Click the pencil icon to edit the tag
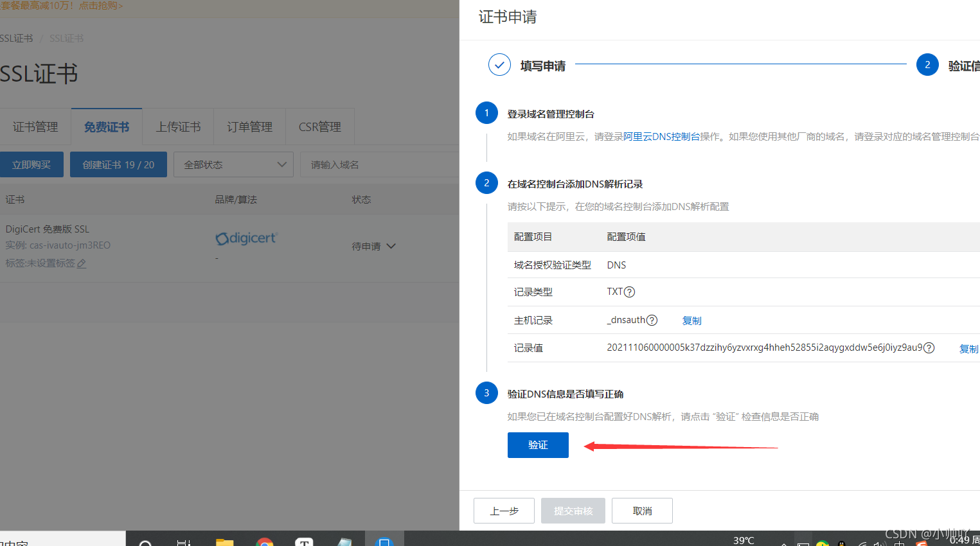 82,263
